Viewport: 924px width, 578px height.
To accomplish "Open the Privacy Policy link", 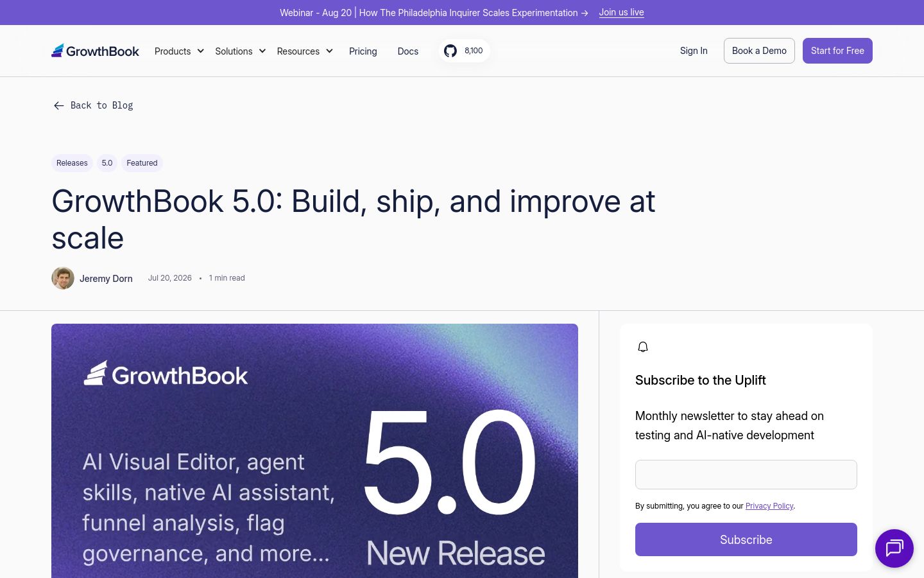I will (769, 506).
